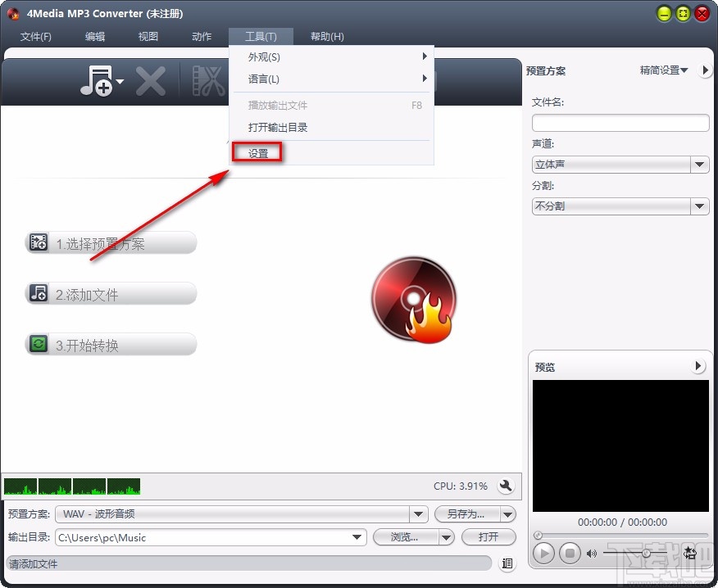Image resolution: width=718 pixels, height=588 pixels.
Task: Click the wrench icon beside CPU usage
Action: tap(506, 486)
